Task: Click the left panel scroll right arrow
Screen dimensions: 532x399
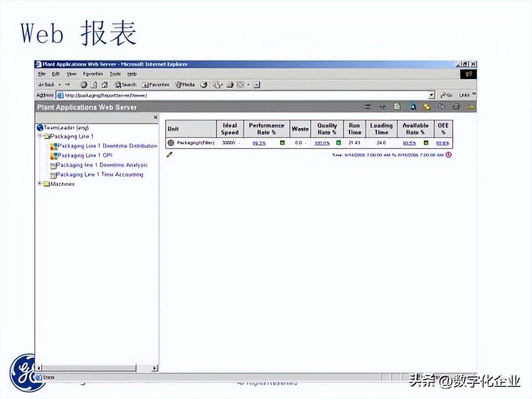Action: point(155,368)
